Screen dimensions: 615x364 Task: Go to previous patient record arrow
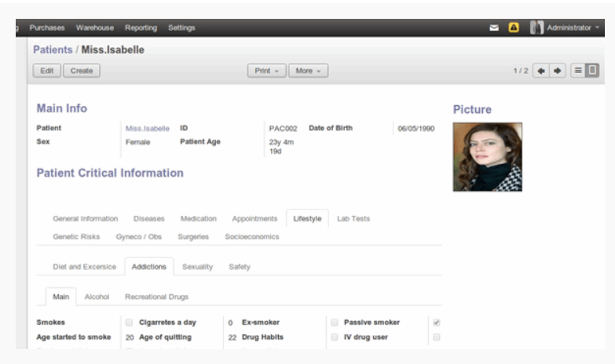coord(541,71)
